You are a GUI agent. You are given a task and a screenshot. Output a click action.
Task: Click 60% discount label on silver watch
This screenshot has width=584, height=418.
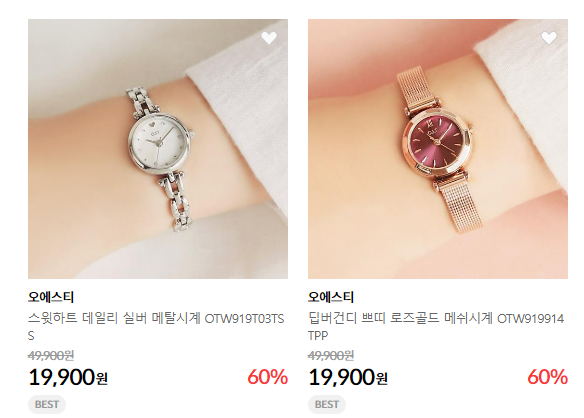[267, 377]
